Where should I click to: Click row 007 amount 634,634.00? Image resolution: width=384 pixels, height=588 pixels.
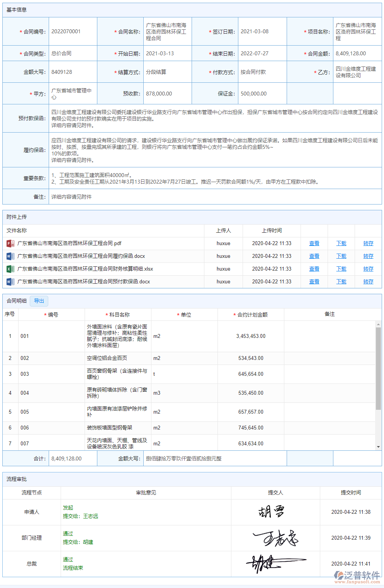pyautogui.click(x=251, y=444)
